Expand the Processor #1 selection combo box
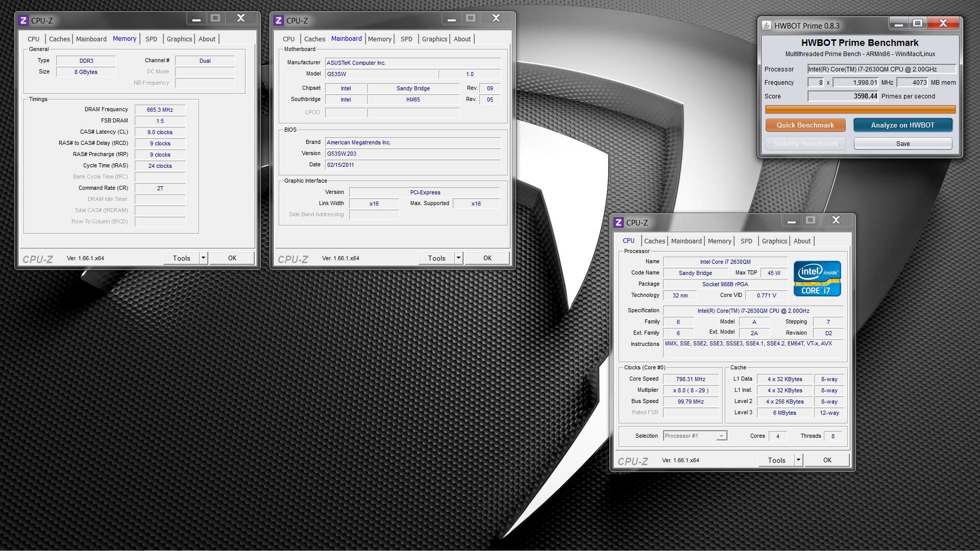Screen dimensions: 980x551 click(x=721, y=436)
